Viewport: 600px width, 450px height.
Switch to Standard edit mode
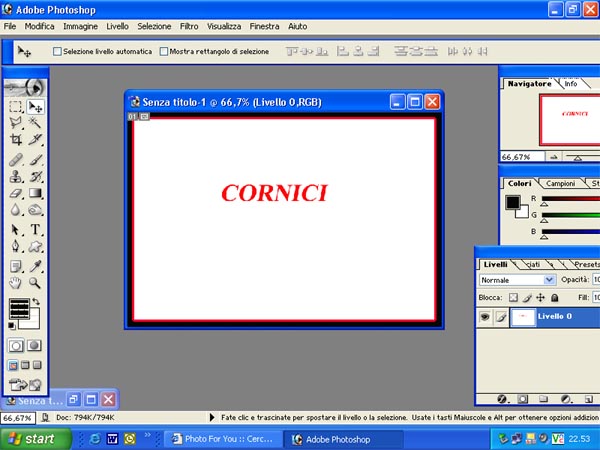click(16, 346)
